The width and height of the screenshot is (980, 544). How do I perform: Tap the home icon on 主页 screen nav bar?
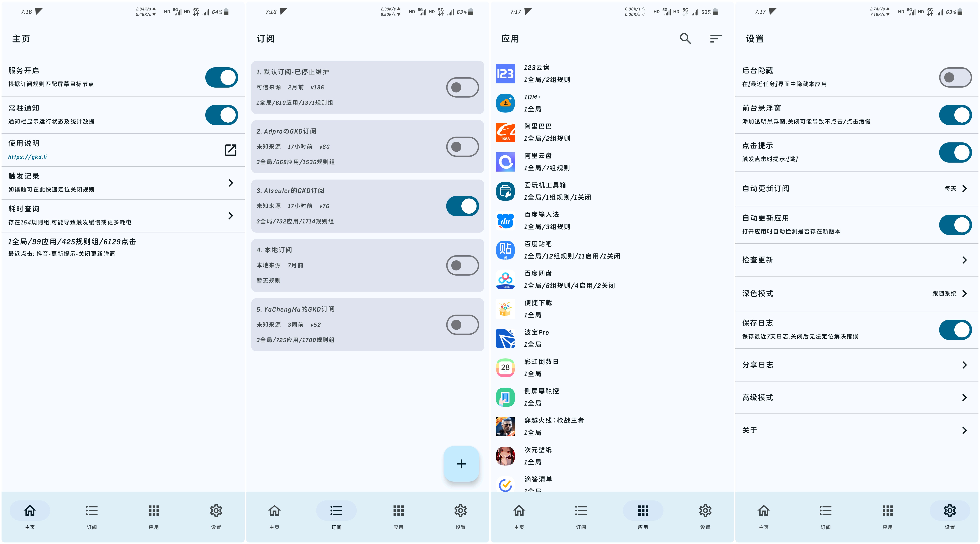click(30, 510)
